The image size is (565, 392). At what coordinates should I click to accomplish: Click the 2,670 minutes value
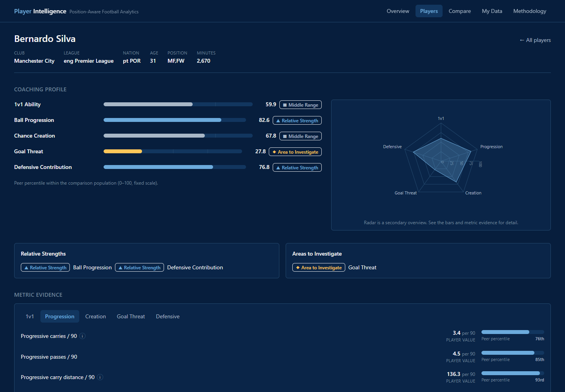tap(204, 61)
